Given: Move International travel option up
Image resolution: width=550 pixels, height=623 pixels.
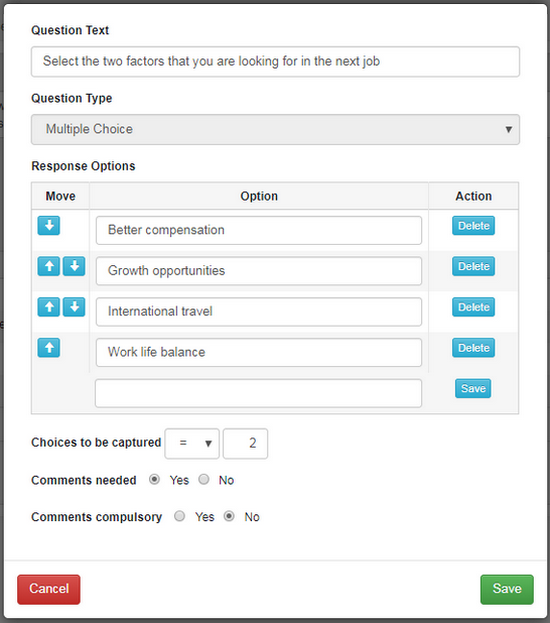Looking at the screenshot, I should (x=49, y=307).
